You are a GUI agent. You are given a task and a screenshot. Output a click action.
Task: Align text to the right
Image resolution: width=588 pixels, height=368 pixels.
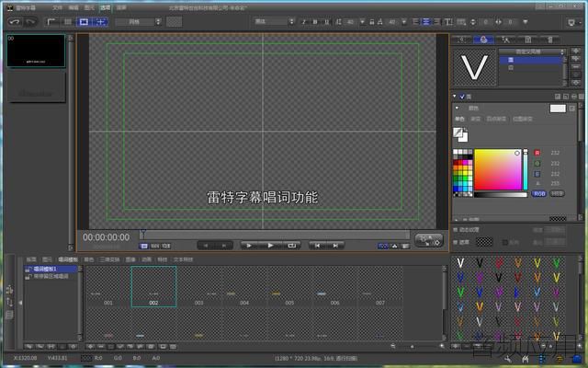(x=436, y=22)
